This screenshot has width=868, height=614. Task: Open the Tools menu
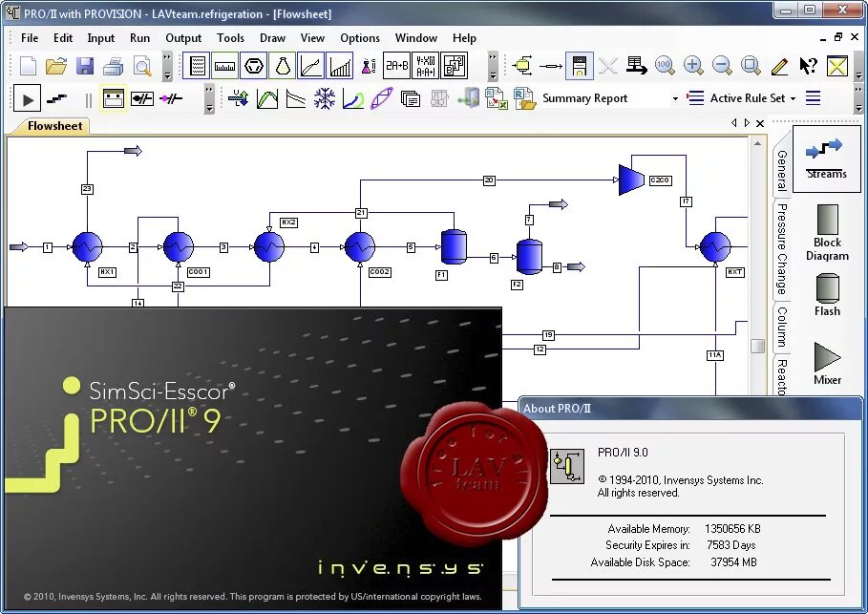(x=230, y=38)
